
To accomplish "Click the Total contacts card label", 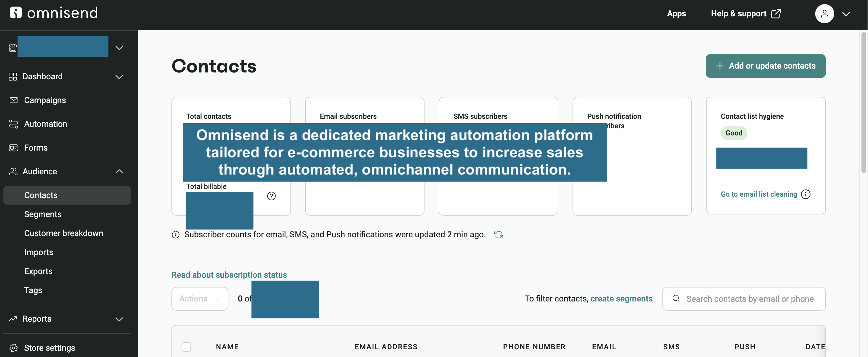I will 209,116.
